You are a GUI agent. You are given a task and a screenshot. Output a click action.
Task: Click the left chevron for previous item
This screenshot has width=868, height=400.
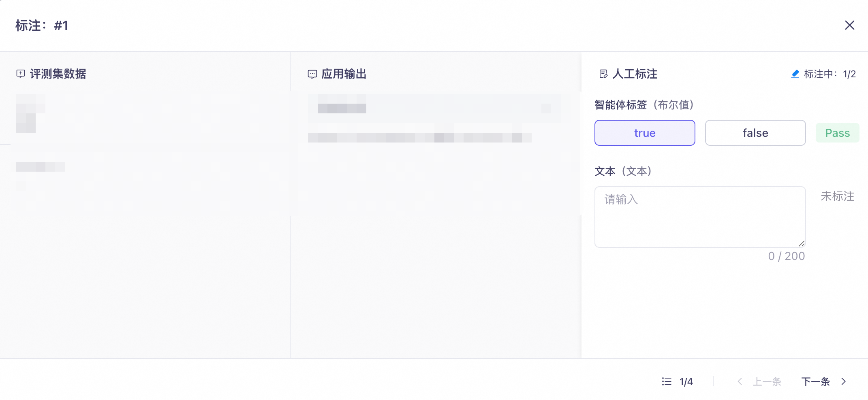[x=740, y=381]
